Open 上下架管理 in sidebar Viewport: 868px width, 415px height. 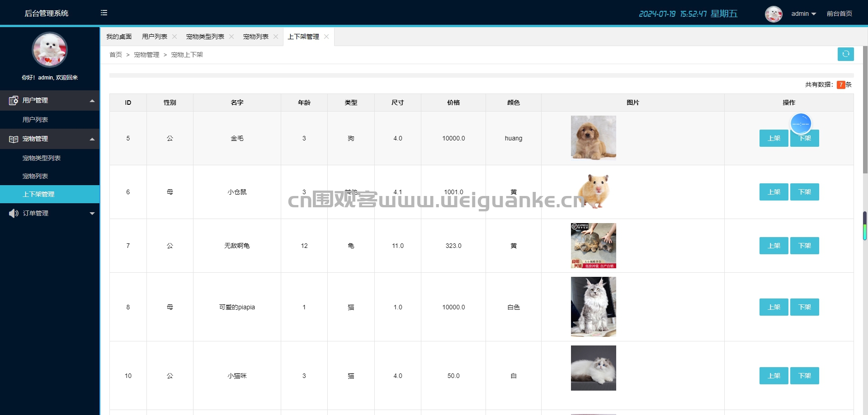pos(50,194)
